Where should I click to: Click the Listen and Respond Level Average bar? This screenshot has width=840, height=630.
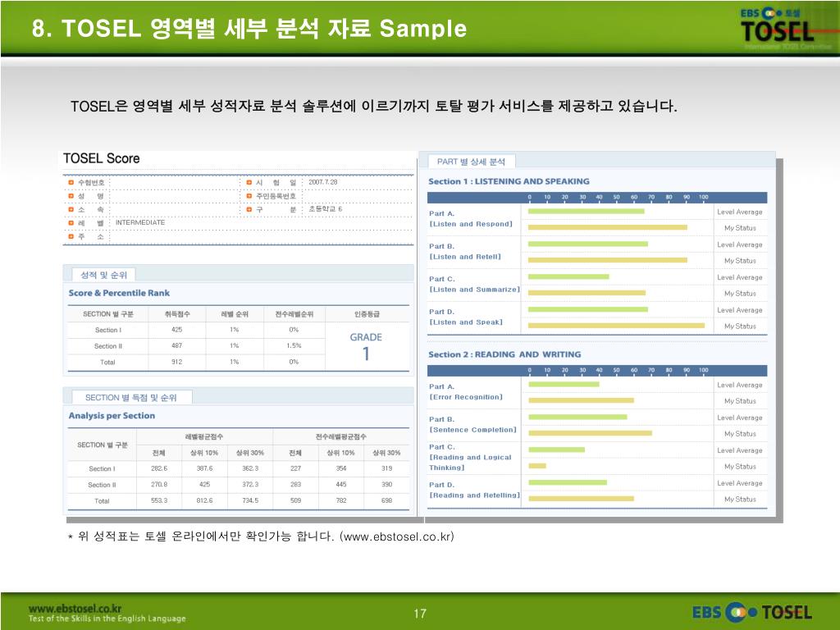tap(586, 212)
